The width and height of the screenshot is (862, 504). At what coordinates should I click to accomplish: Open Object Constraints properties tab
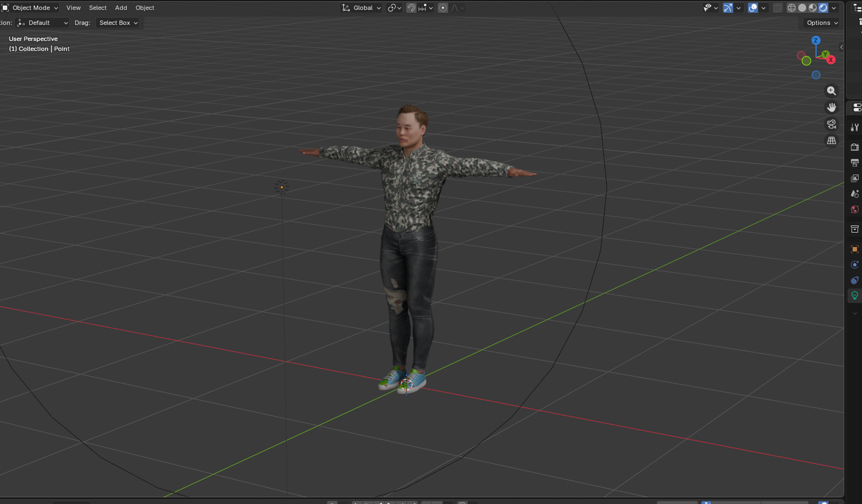[855, 280]
